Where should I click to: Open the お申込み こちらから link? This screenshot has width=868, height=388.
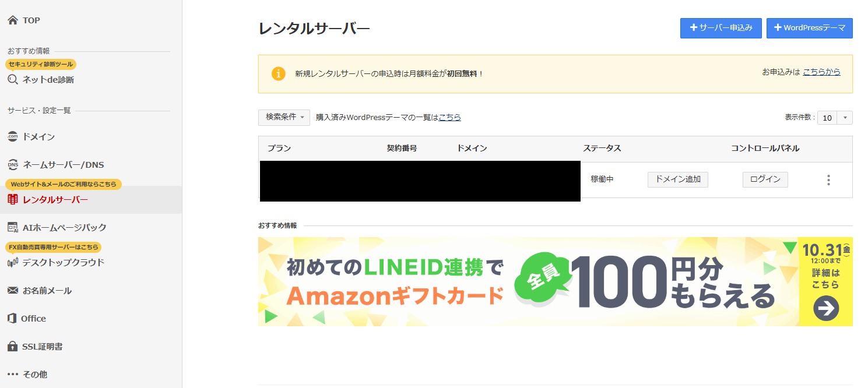click(821, 72)
